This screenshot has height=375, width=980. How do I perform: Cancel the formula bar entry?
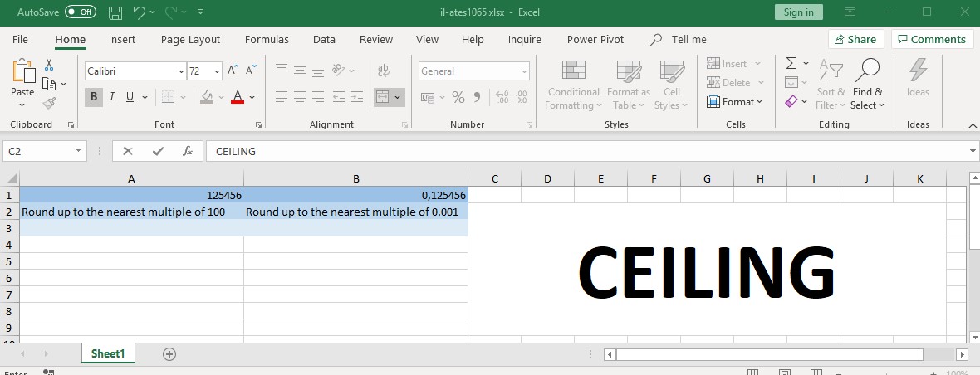(128, 151)
